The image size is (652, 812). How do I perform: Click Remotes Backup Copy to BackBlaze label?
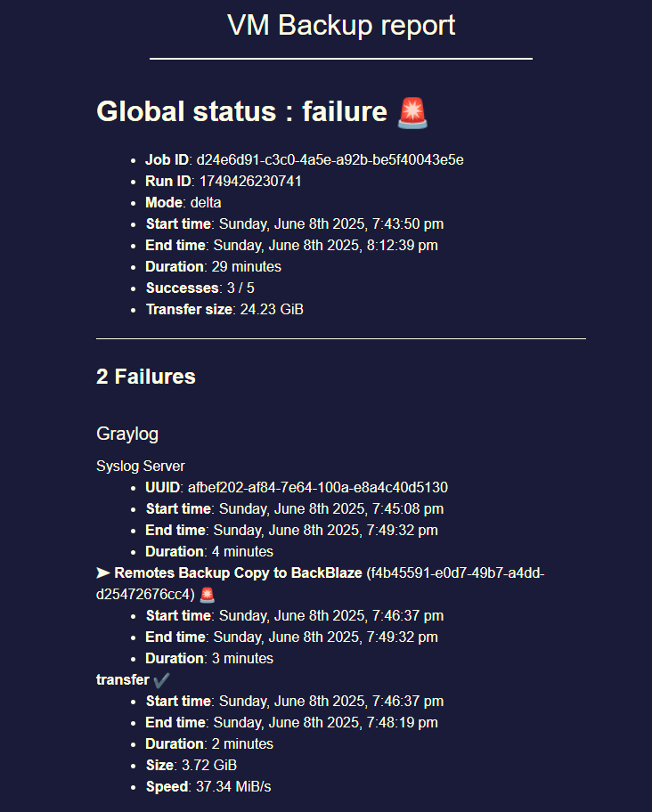click(x=238, y=572)
